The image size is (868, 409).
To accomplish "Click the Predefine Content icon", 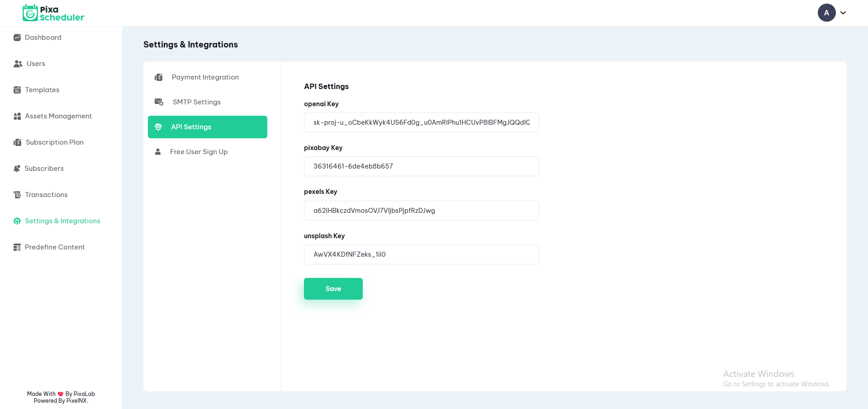I will pyautogui.click(x=17, y=247).
